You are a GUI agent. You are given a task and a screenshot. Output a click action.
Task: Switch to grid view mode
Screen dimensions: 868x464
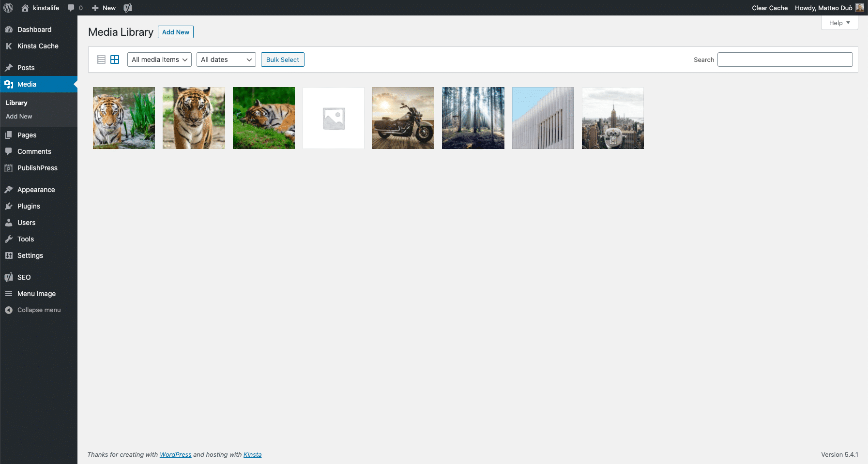115,59
